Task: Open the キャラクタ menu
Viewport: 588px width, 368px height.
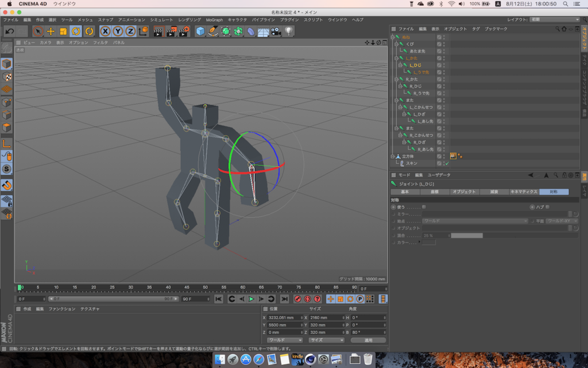Action: point(237,20)
